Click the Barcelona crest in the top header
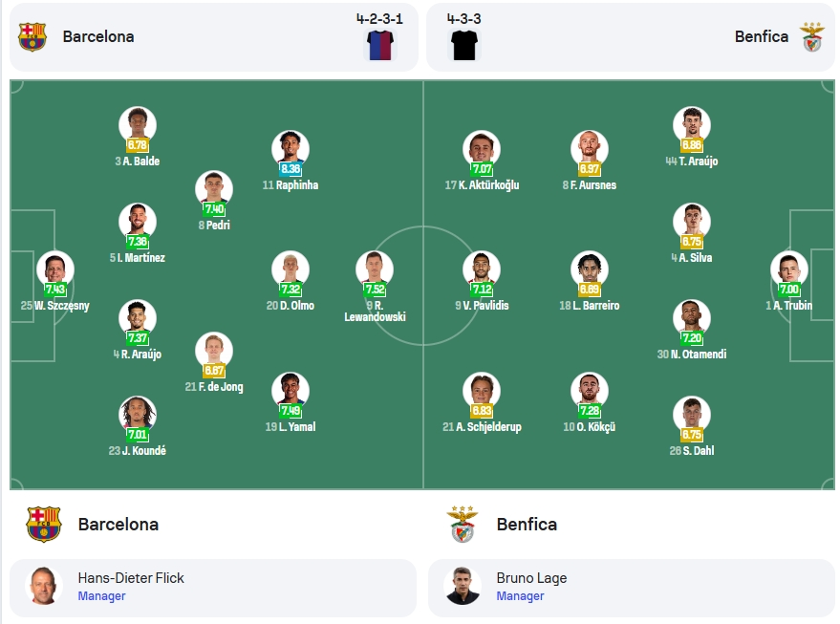Screen dimensions: 840x624 (x=32, y=37)
